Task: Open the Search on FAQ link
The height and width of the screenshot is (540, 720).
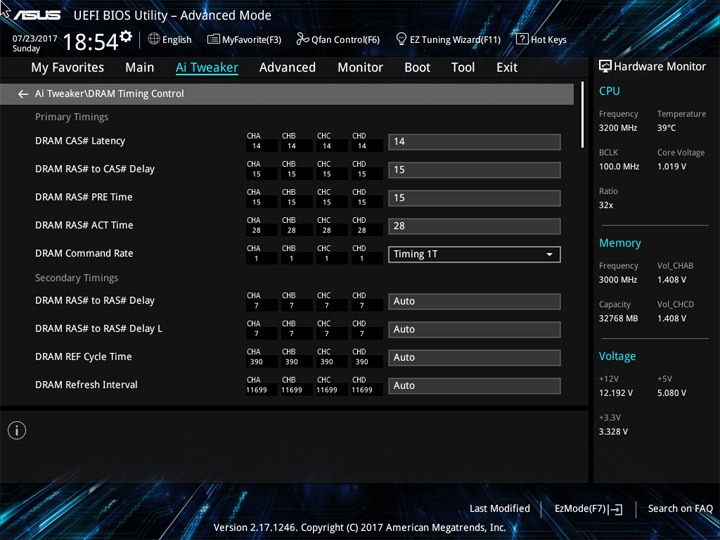Action: click(680, 509)
